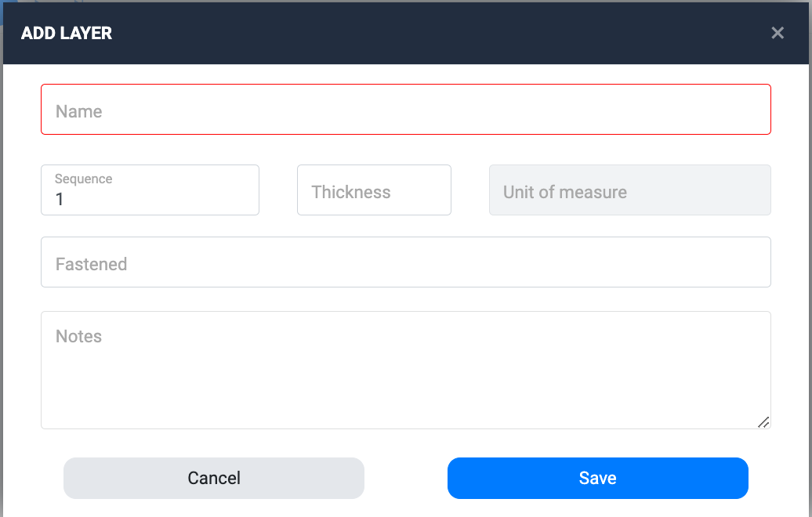Screen dimensions: 812x517
Task: Click the empty space between Cancel and Save
Action: [x=406, y=478]
